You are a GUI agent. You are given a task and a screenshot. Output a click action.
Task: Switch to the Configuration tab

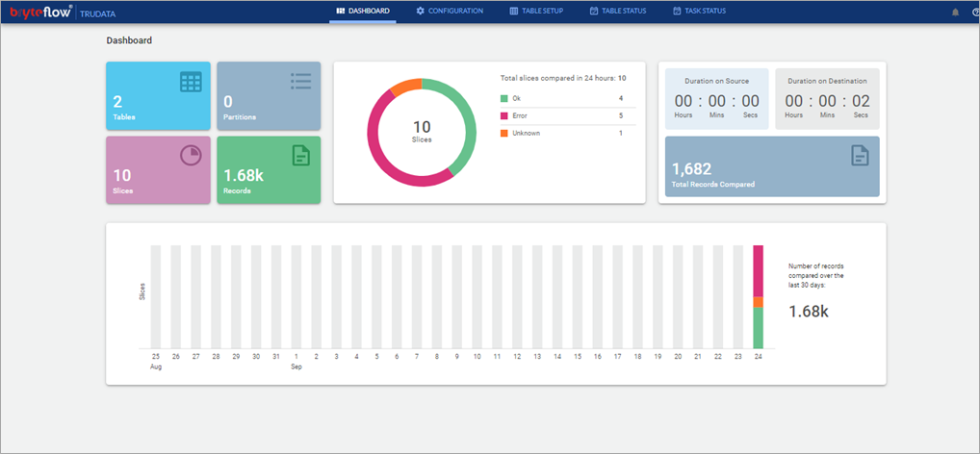tap(450, 12)
